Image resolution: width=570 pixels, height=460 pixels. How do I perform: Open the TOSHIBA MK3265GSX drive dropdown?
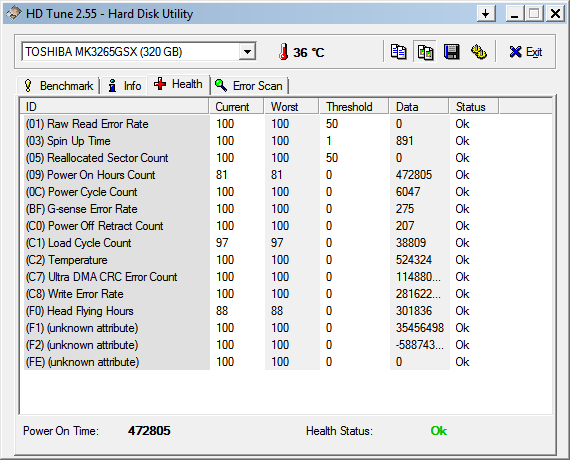point(247,52)
